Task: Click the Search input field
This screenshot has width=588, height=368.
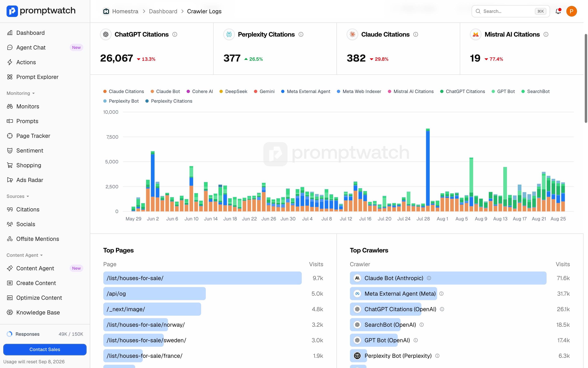Action: coord(510,11)
